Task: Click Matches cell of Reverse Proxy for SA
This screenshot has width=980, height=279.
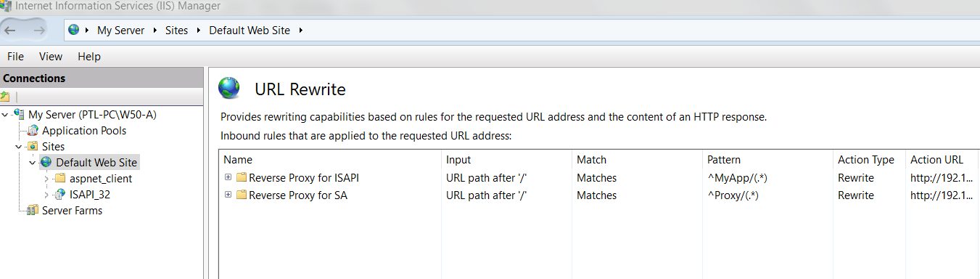Action: 596,195
